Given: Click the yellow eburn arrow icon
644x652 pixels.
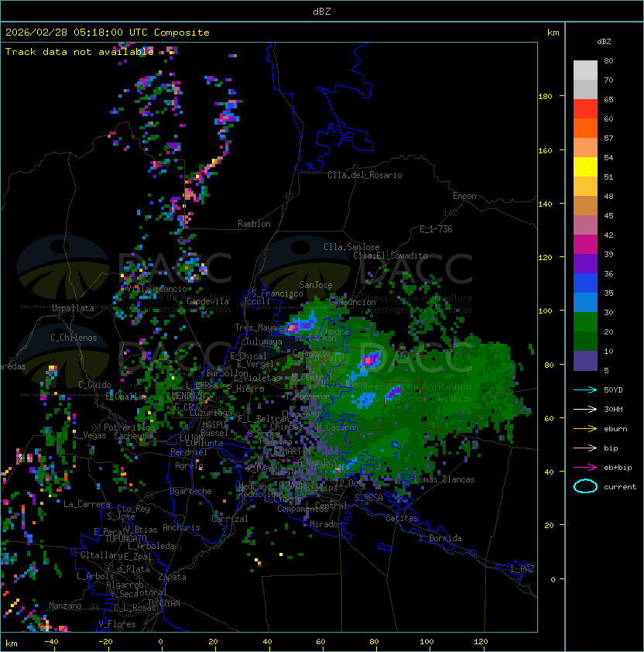Looking at the screenshot, I should coord(585,428).
